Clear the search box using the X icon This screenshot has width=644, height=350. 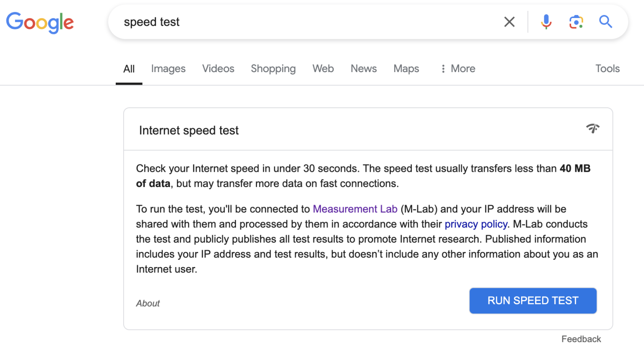(509, 21)
